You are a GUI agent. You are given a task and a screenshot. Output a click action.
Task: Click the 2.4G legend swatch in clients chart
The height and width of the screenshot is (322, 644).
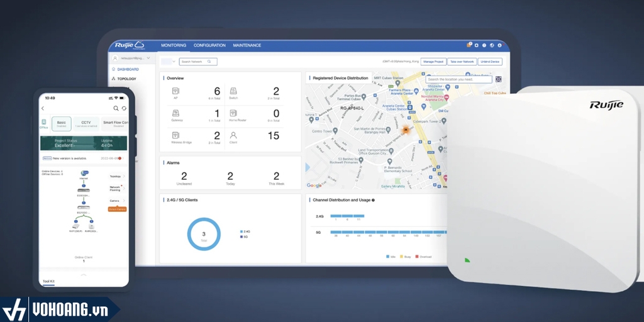(x=241, y=231)
